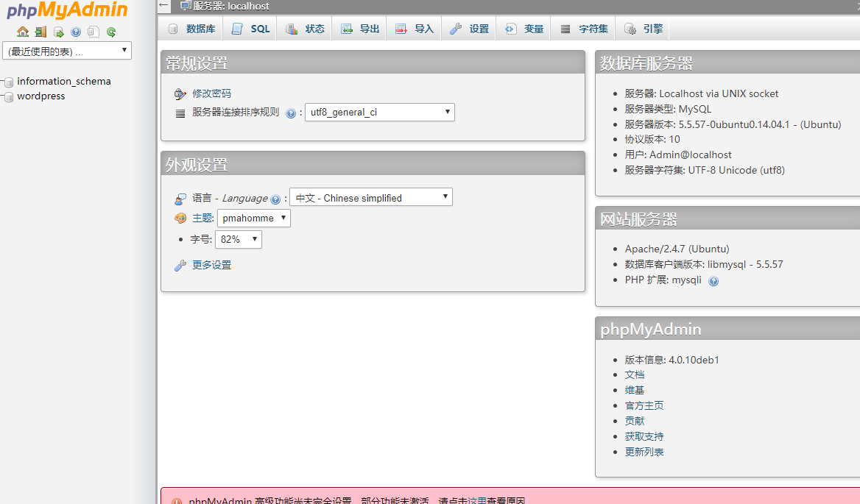This screenshot has height=504, width=860.
Task: Select the wordpress database
Action: click(41, 96)
